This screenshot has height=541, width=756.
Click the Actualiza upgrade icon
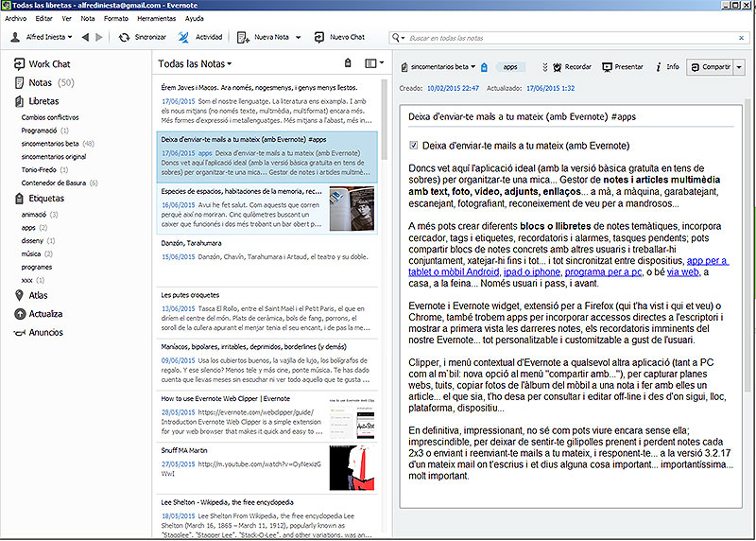point(20,314)
